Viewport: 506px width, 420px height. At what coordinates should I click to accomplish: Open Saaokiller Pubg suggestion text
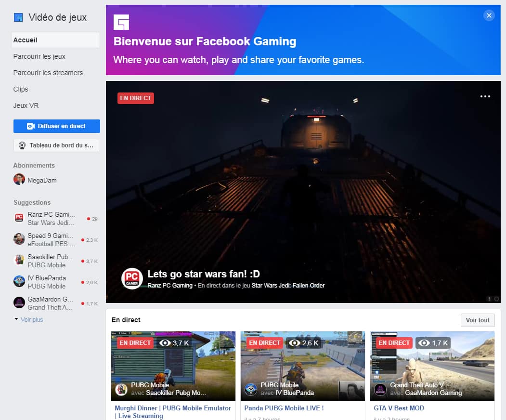click(51, 261)
